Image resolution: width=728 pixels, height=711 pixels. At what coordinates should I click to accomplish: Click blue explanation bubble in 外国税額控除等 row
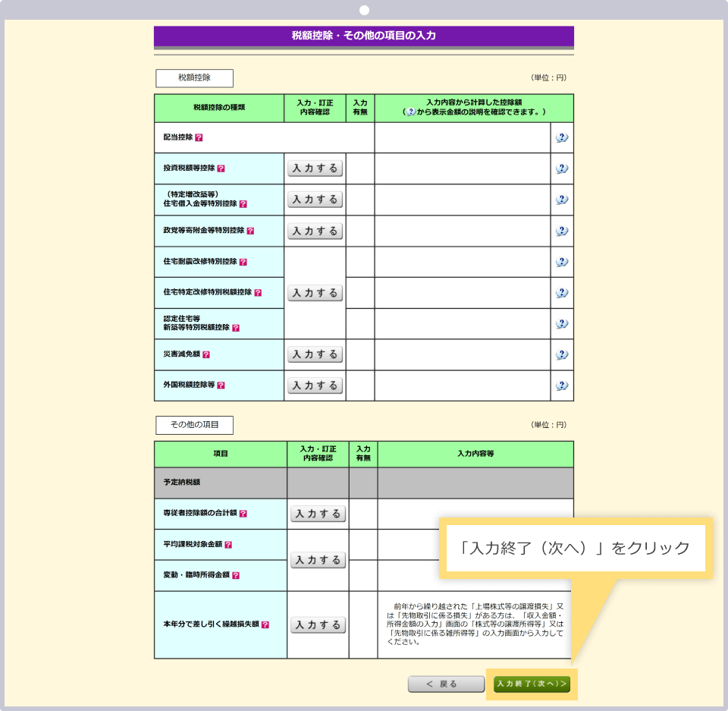562,385
